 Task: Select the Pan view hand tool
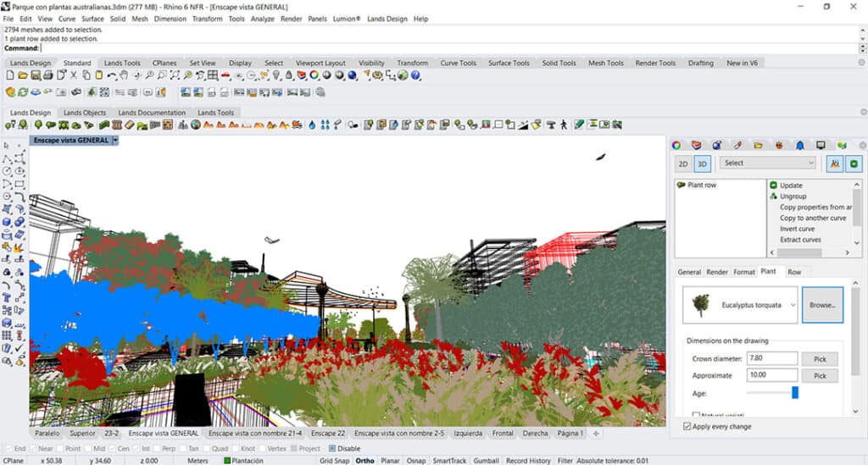[125, 75]
